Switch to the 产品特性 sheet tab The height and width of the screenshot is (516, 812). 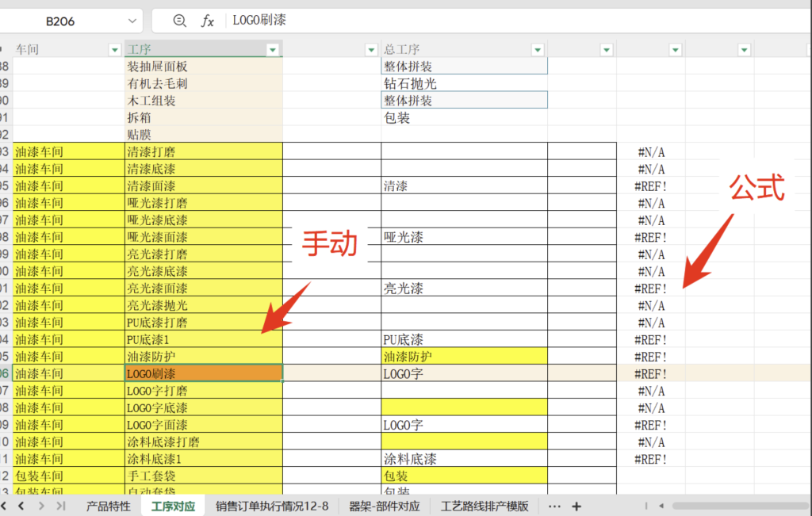pyautogui.click(x=108, y=506)
